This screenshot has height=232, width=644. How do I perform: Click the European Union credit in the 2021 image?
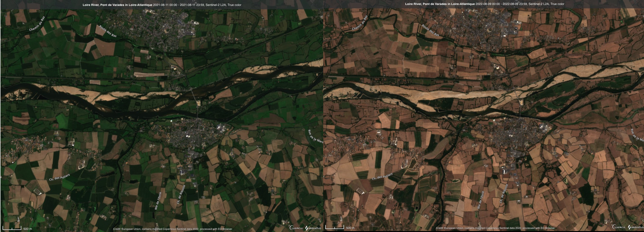point(172,229)
